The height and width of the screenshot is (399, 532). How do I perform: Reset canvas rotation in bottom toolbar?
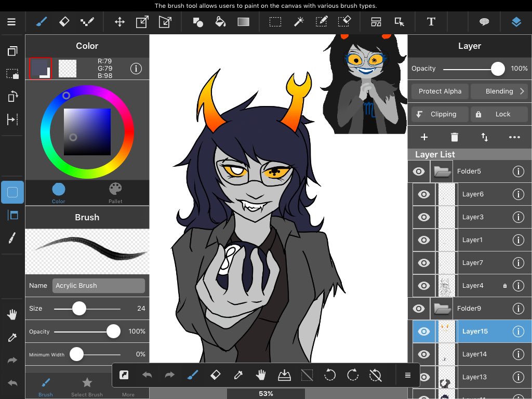(376, 375)
